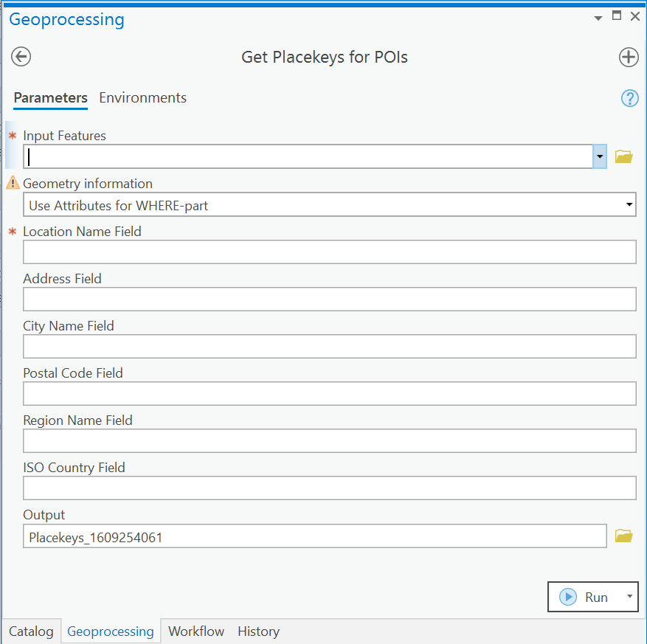Screen dimensions: 647x644
Task: Open the Catalog pane tab
Action: [x=32, y=631]
